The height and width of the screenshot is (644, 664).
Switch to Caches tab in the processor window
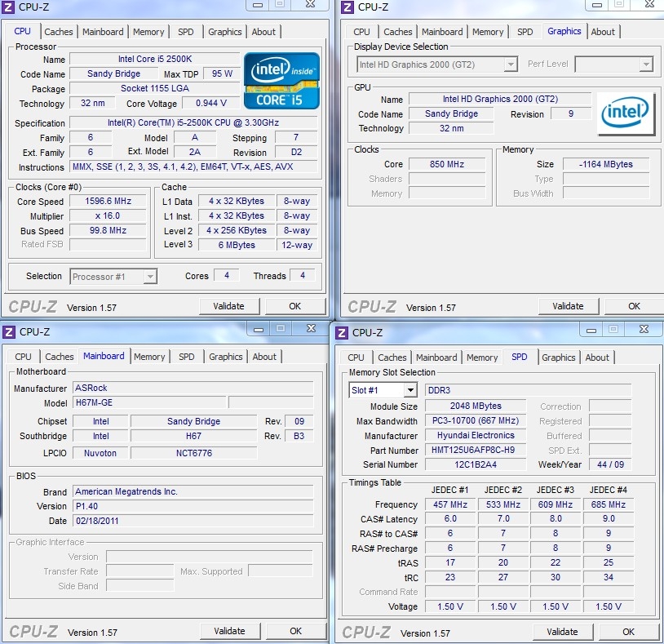point(59,32)
